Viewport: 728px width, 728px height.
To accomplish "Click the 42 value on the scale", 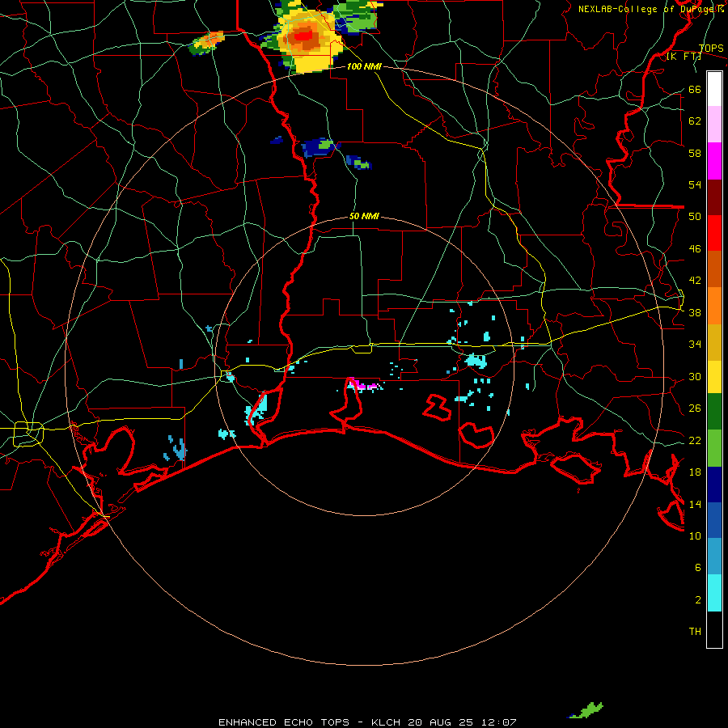I will (695, 281).
